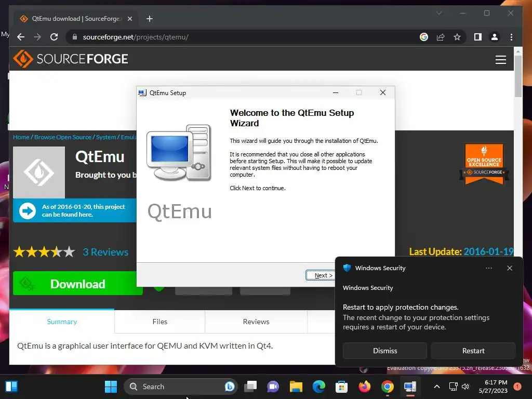Show hidden system tray icons

(437, 387)
